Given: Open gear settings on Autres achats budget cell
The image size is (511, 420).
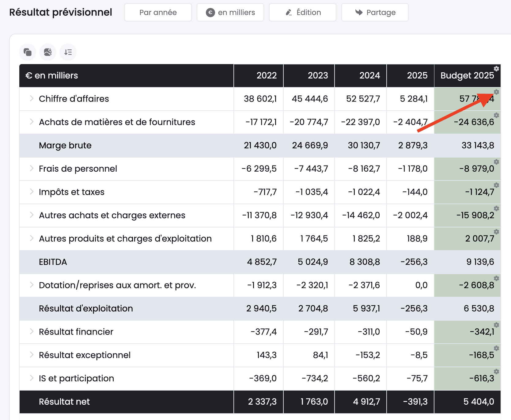Looking at the screenshot, I should (496, 208).
